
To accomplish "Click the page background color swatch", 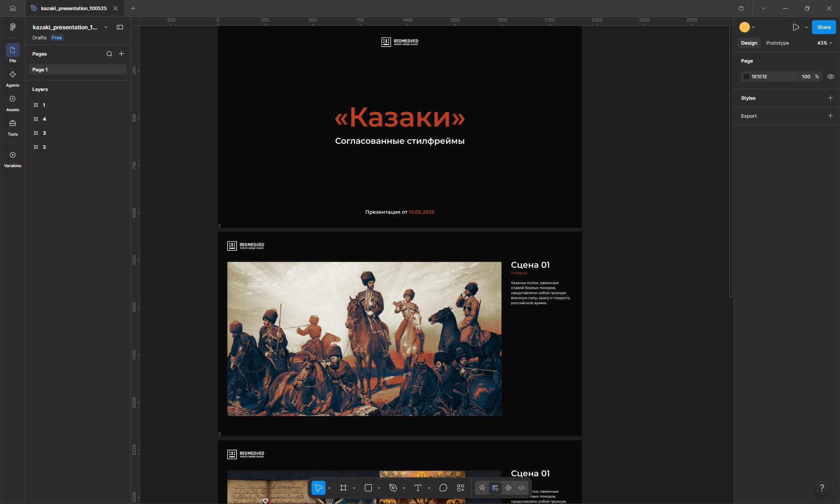I will (746, 77).
